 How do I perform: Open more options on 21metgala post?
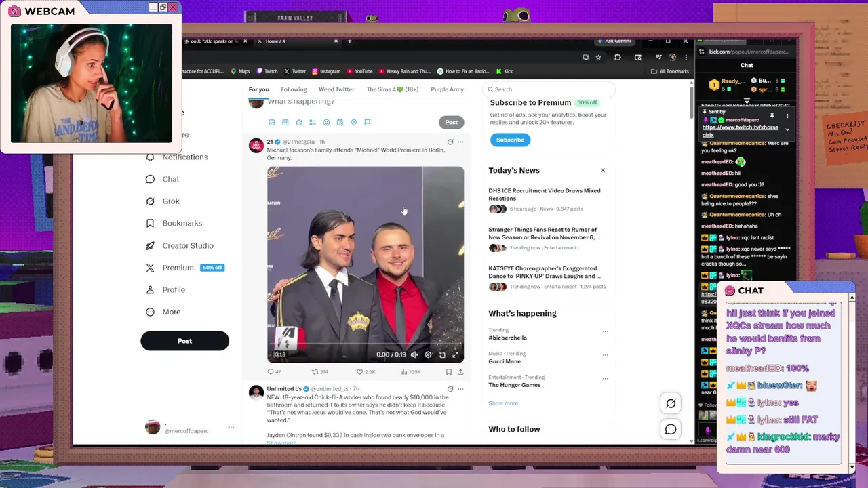460,142
